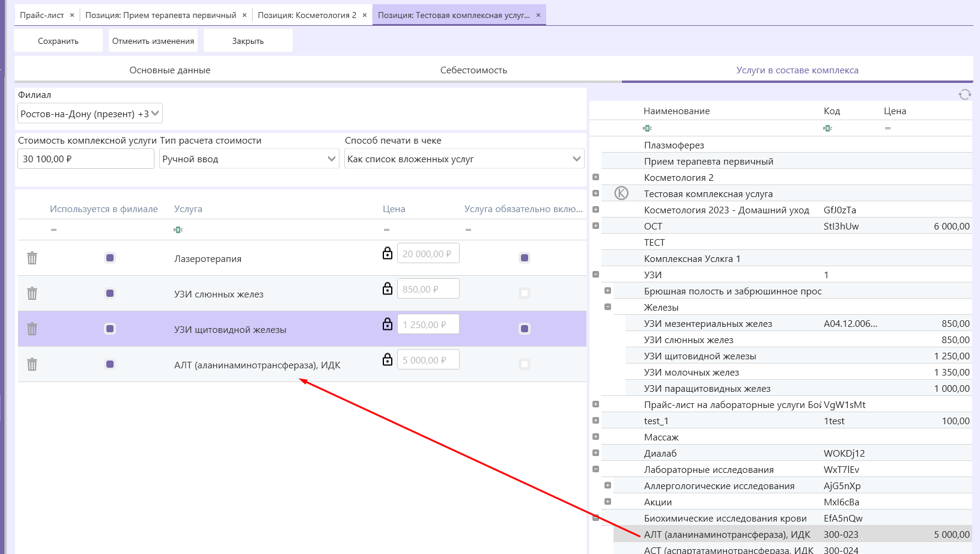
Task: Switch to the Прайс-лист tab
Action: 41,15
